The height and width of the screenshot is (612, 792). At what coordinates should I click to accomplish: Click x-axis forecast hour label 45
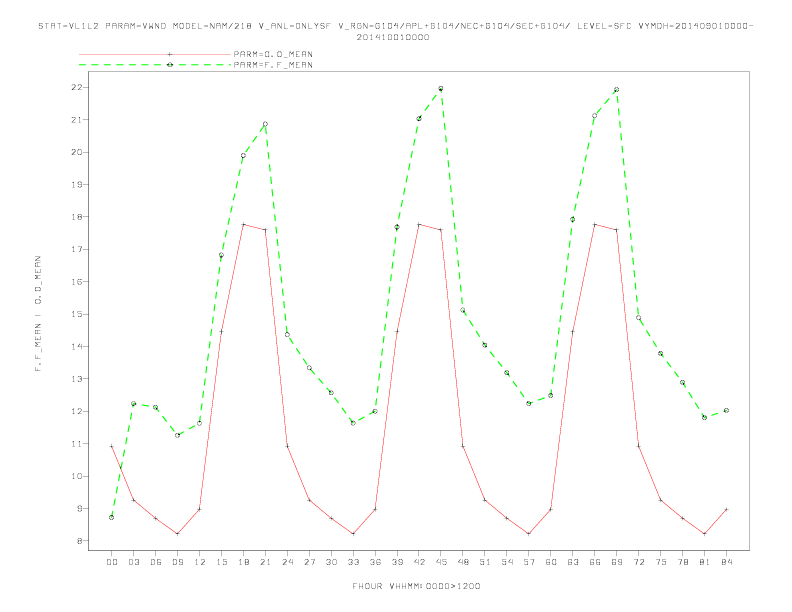tap(441, 562)
